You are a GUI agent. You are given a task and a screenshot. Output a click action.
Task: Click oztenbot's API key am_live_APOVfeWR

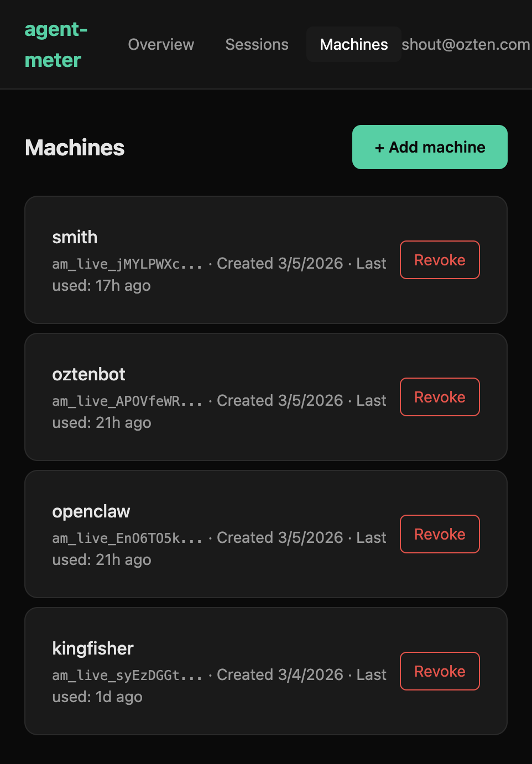pos(127,400)
